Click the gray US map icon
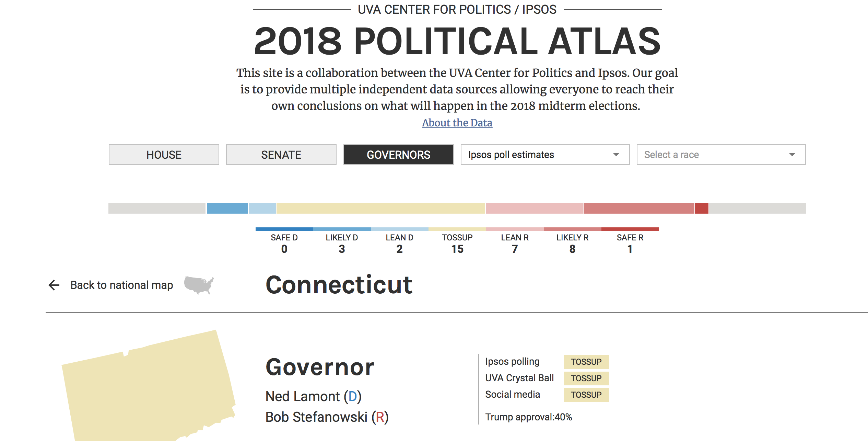This screenshot has width=868, height=441. [x=199, y=285]
